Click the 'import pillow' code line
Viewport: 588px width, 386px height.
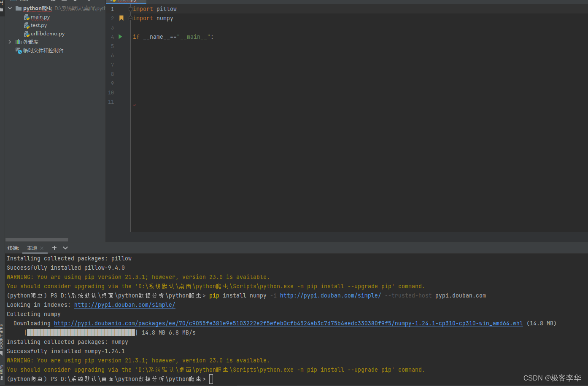[x=155, y=9]
